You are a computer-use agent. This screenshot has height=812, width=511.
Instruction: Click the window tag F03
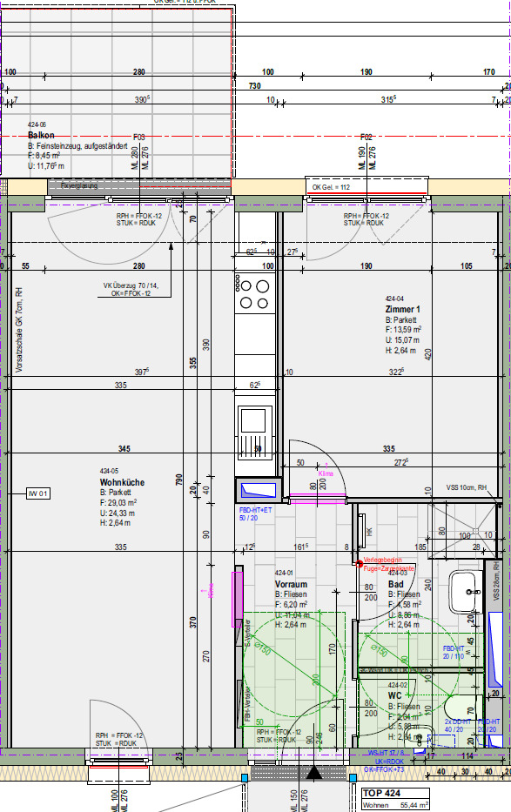point(139,138)
